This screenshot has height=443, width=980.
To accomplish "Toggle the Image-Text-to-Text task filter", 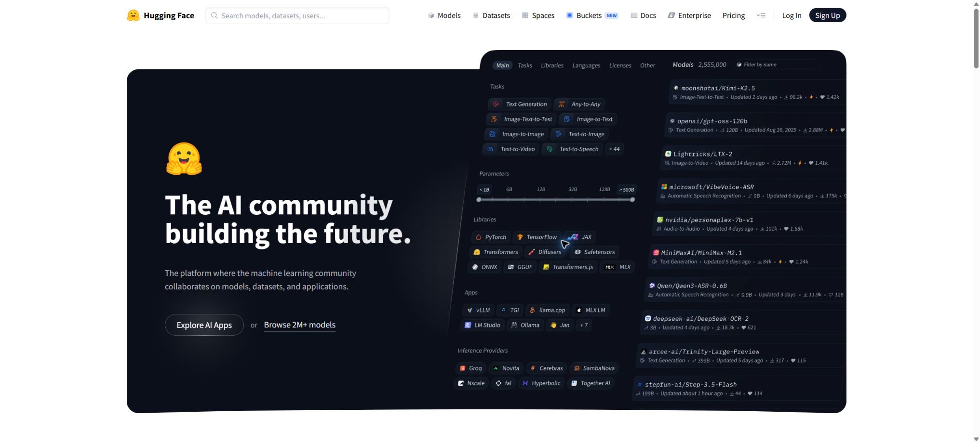I will click(x=522, y=119).
